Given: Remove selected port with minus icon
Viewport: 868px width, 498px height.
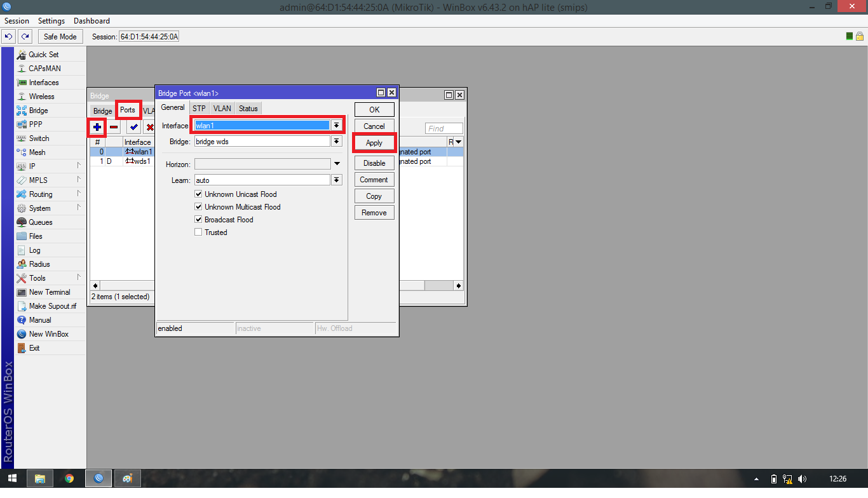Looking at the screenshot, I should coord(114,128).
